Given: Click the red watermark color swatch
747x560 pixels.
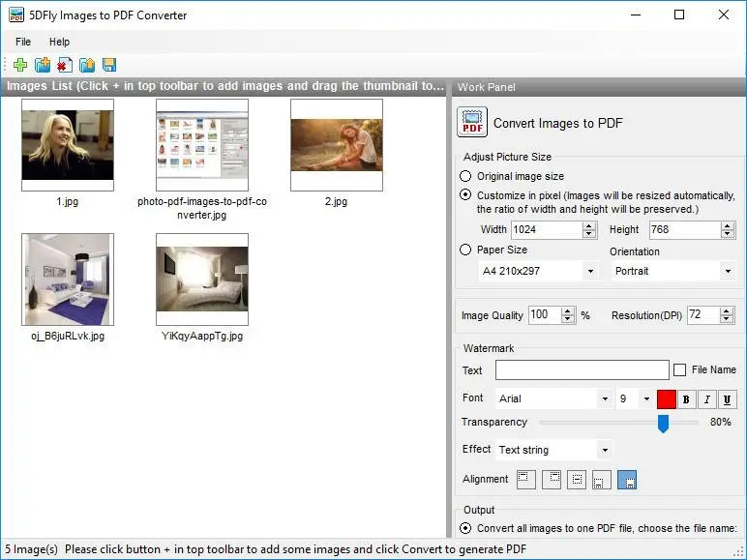Looking at the screenshot, I should (666, 399).
